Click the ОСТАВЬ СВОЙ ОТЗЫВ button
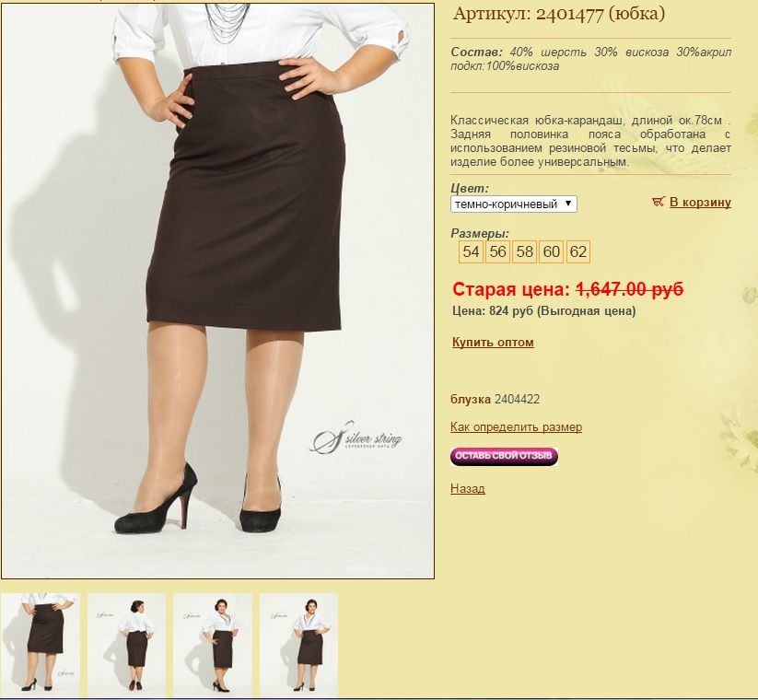Screen dimensions: 758x700 [504, 456]
